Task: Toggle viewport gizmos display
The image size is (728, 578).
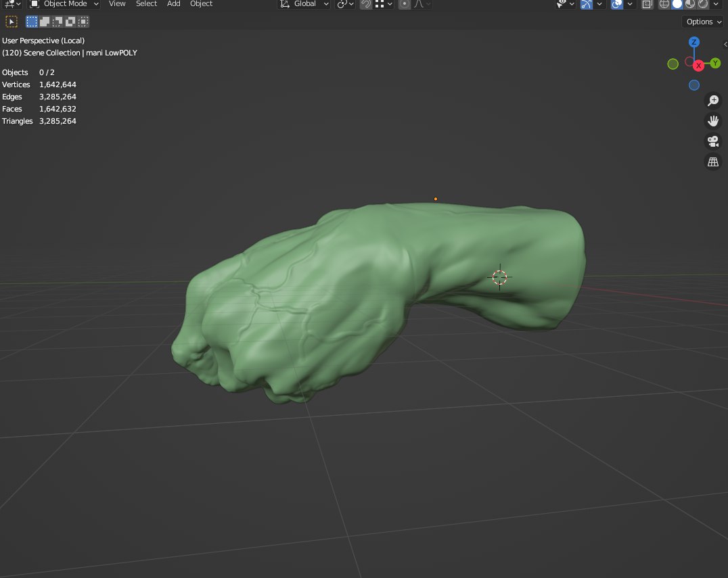Action: coord(587,3)
